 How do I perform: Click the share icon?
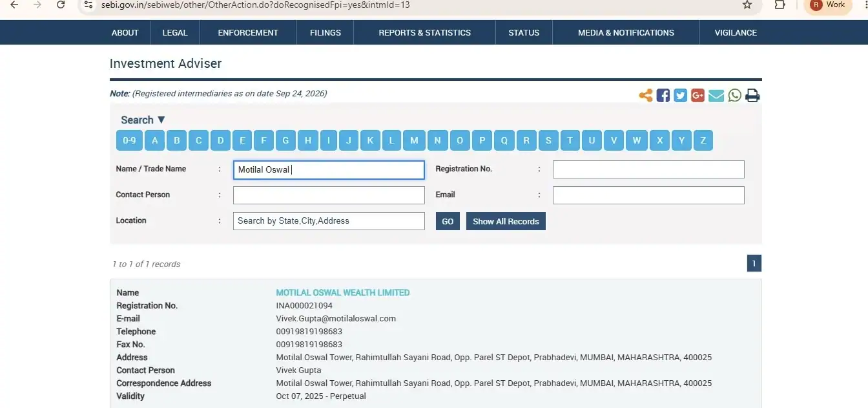click(646, 96)
